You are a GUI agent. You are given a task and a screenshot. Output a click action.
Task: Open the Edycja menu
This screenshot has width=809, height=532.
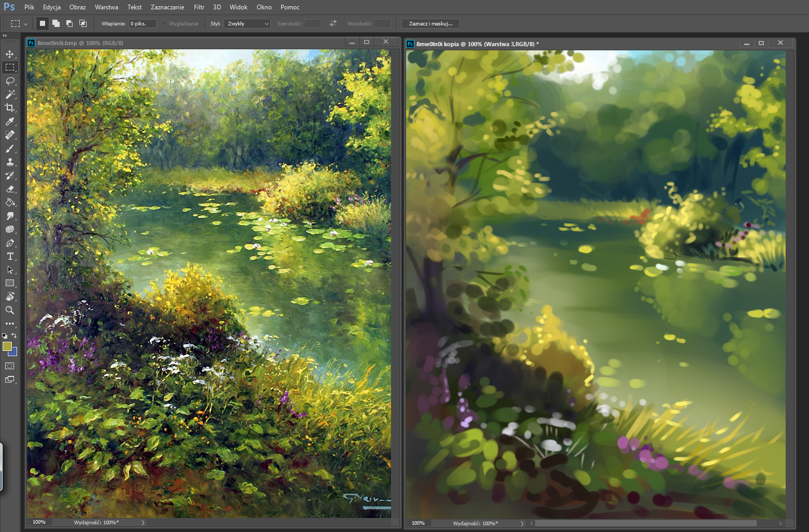52,7
